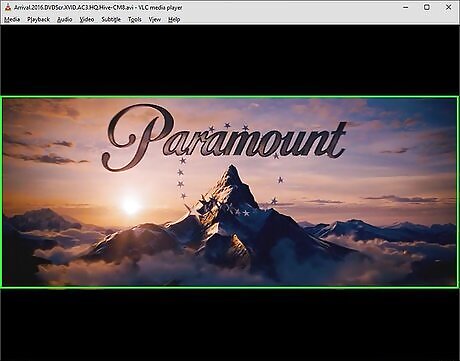Viewport: 460px width, 361px height.
Task: Click the clouds at the video's bottom
Action: (x=230, y=267)
